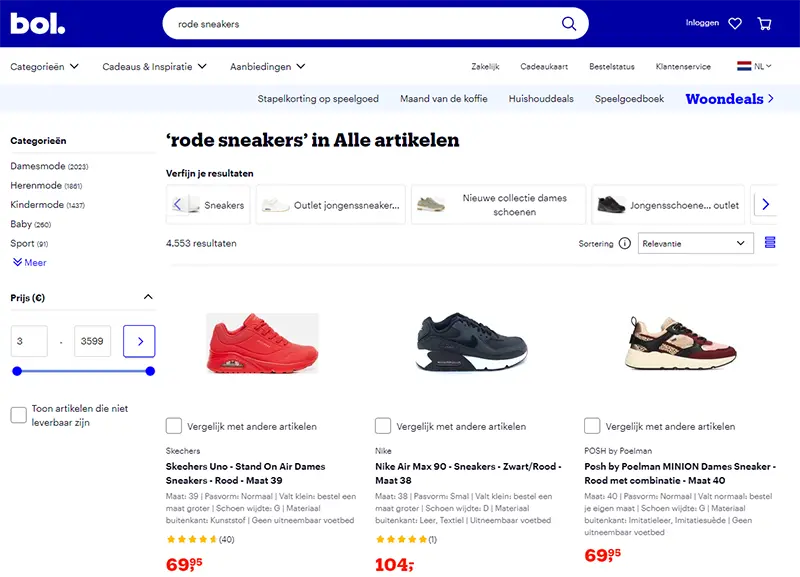This screenshot has width=800, height=577.
Task: Expand the Categorieën menu
Action: click(x=44, y=67)
